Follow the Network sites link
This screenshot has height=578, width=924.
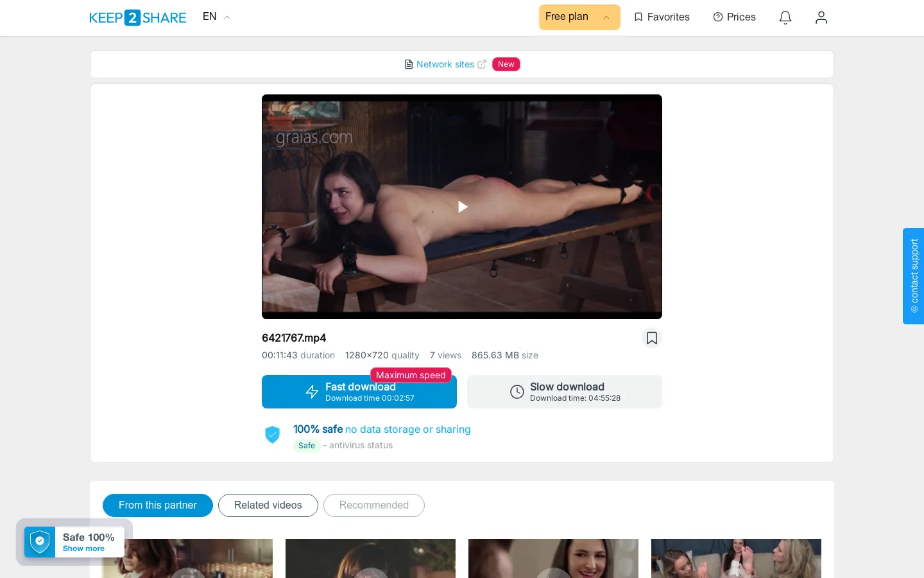[x=445, y=64]
